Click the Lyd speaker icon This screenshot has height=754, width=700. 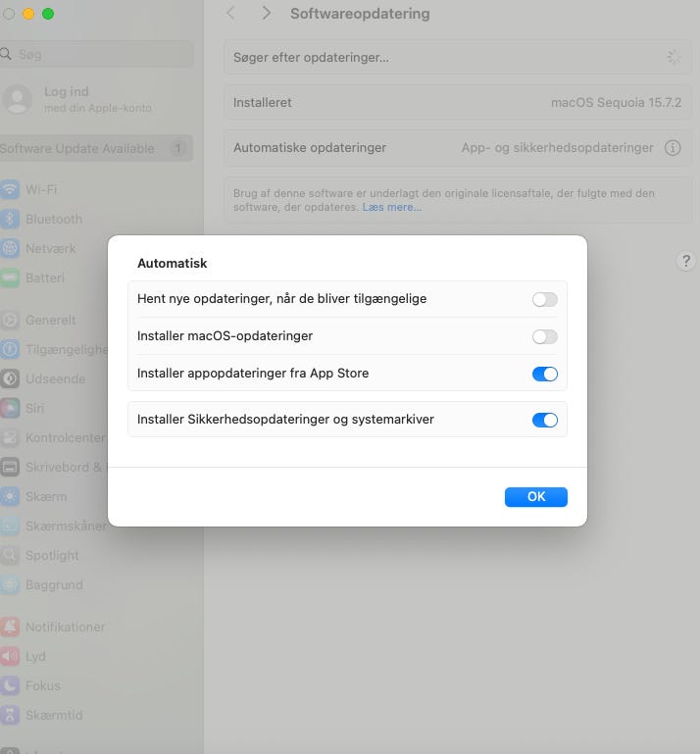point(10,656)
